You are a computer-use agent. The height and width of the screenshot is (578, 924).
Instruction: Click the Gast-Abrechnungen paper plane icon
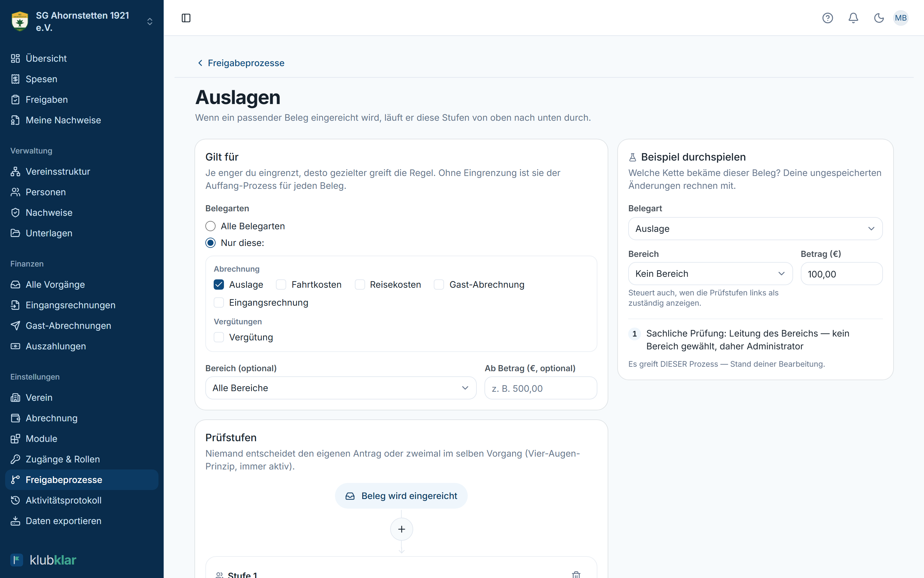(x=15, y=326)
